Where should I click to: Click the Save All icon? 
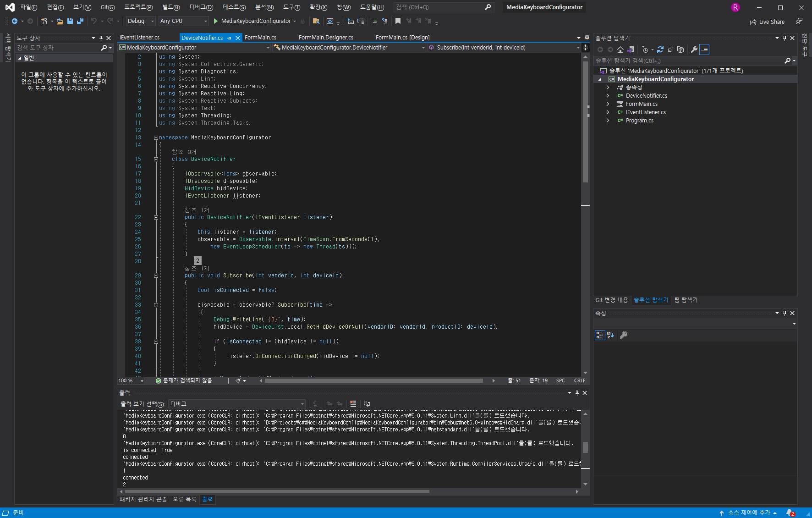coord(80,21)
